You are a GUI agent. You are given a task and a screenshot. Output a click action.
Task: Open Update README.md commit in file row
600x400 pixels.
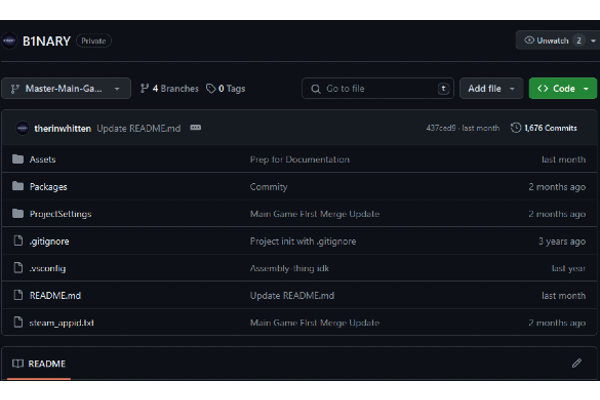click(292, 296)
